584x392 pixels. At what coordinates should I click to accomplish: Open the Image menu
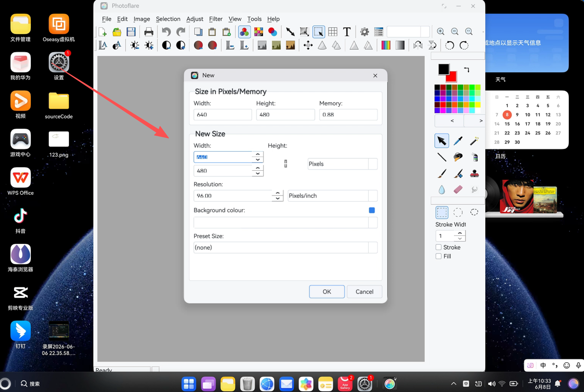tap(142, 19)
